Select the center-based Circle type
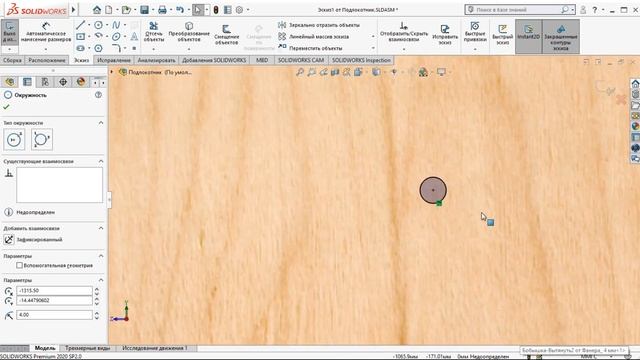Viewport: 640px width, 360px height. click(x=14, y=140)
